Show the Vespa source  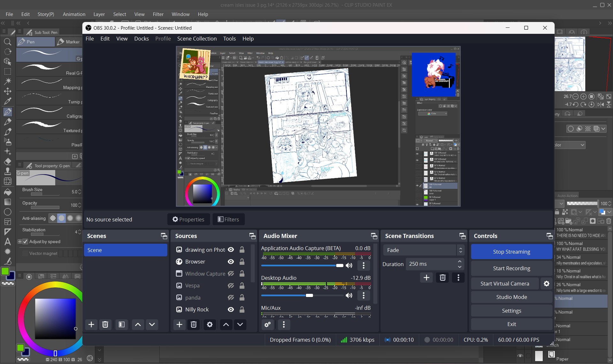click(231, 286)
